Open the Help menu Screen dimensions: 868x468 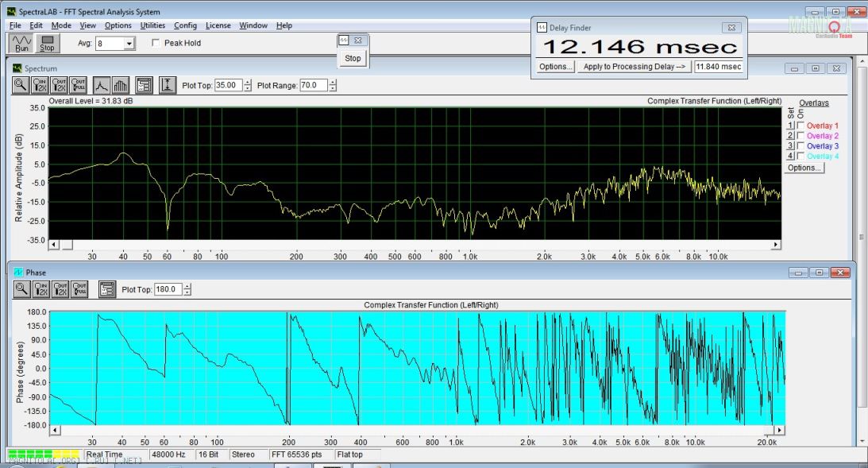click(x=284, y=25)
